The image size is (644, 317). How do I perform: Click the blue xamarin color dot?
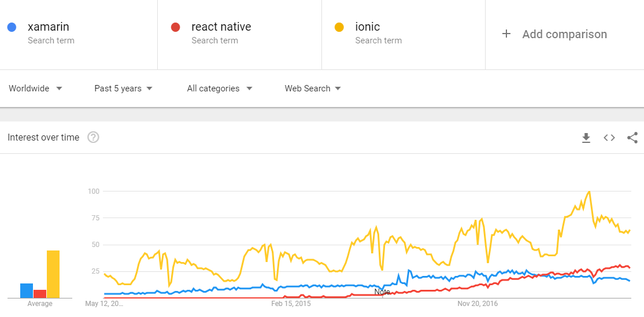11,27
